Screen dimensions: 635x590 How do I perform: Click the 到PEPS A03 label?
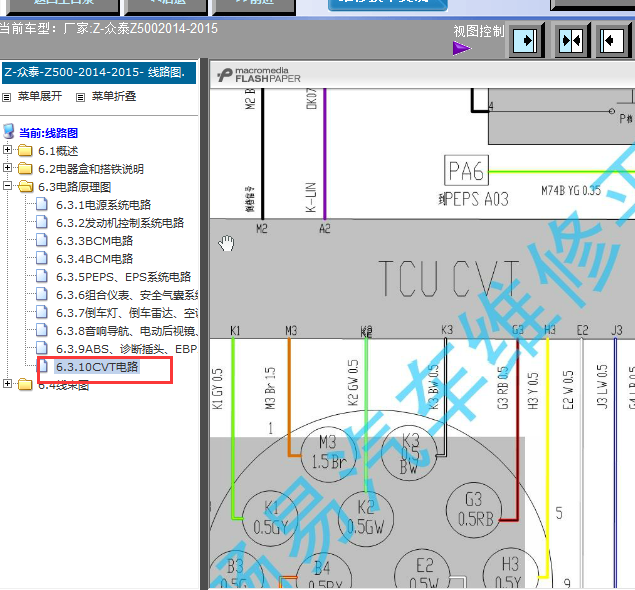[473, 199]
